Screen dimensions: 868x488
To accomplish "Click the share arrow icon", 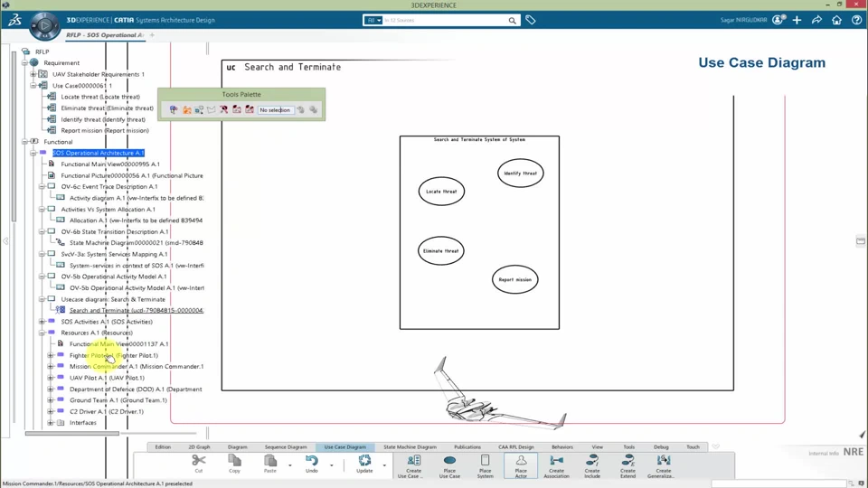I will pos(816,20).
